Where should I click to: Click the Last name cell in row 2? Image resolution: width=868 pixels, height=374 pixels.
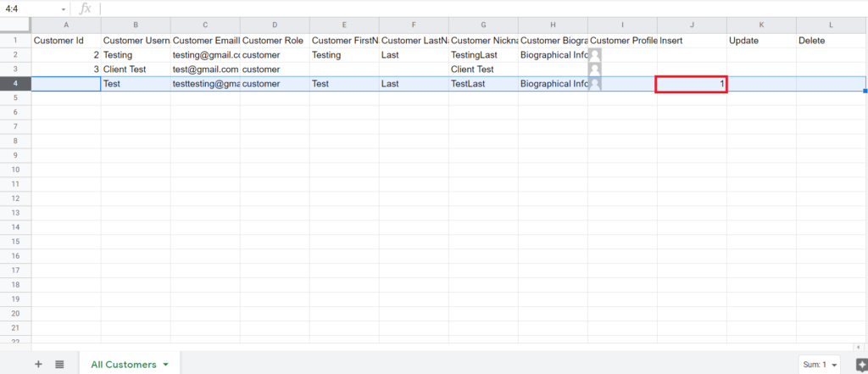pyautogui.click(x=414, y=55)
